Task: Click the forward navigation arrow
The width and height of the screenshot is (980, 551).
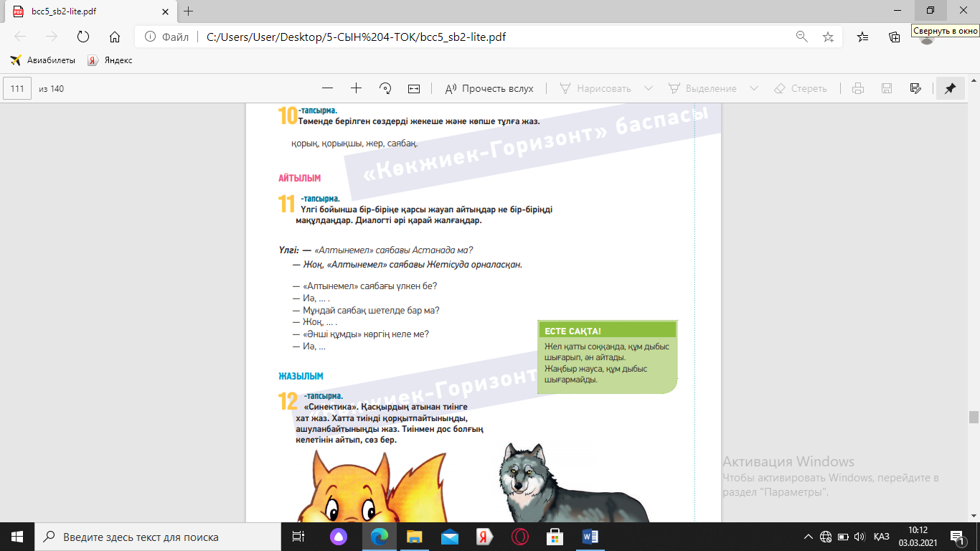Action: click(51, 37)
